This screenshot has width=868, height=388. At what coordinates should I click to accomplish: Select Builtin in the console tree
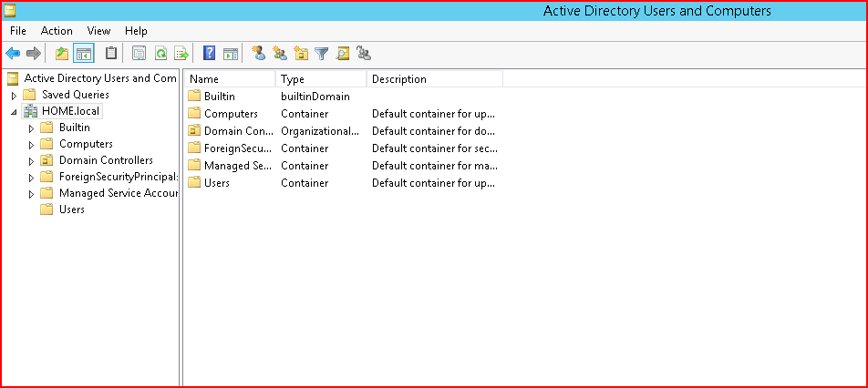click(x=74, y=128)
